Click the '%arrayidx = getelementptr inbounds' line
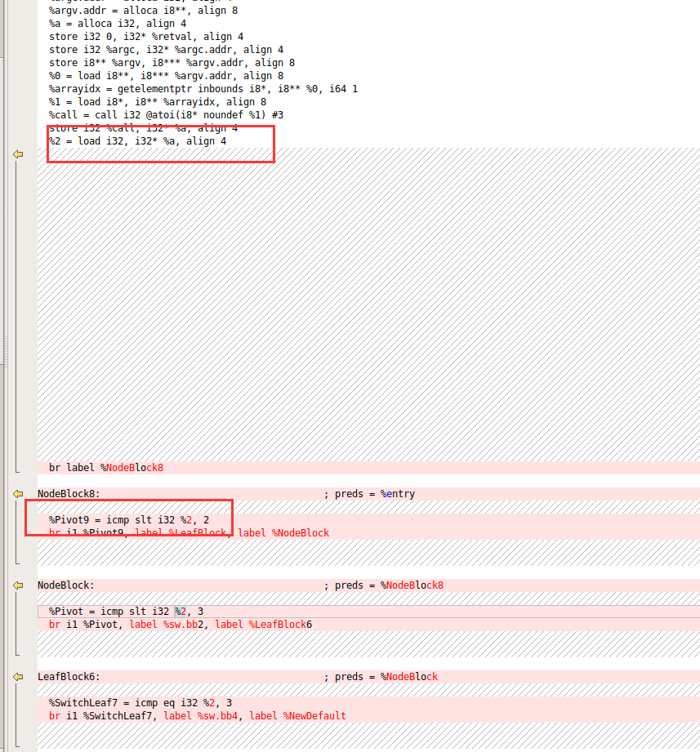 (x=203, y=89)
